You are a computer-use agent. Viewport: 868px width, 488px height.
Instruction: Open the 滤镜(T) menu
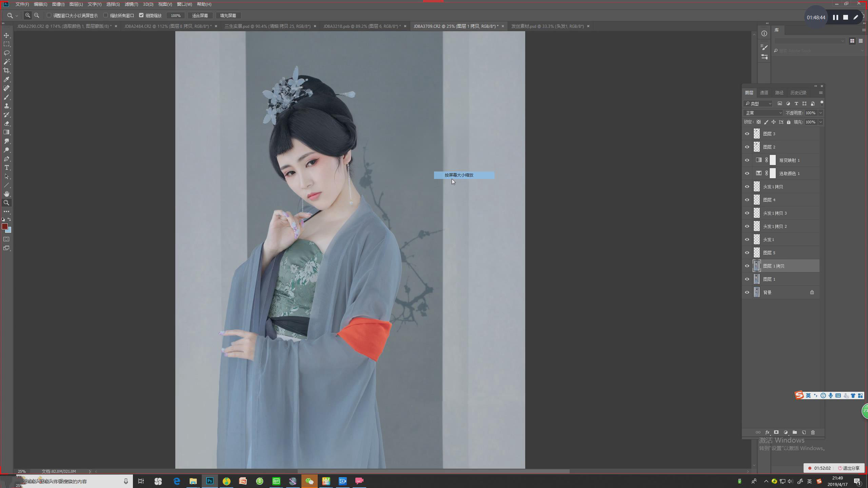click(x=131, y=4)
